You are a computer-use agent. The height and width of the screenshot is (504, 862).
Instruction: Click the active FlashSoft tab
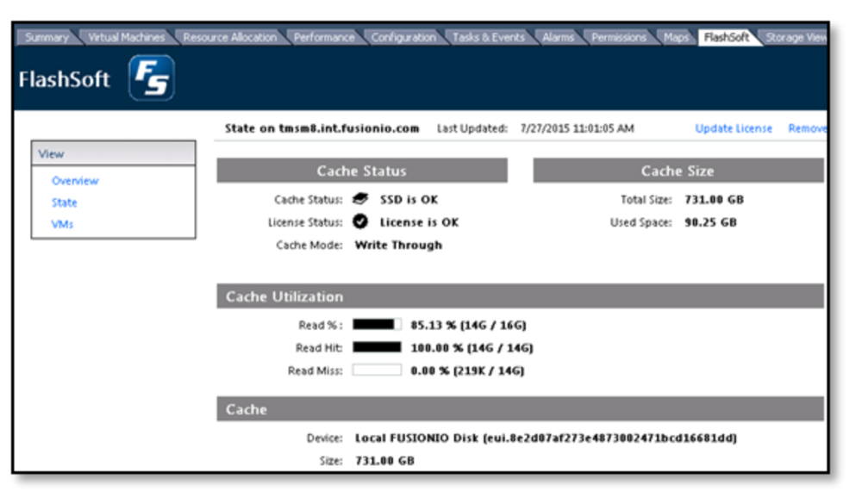pos(726,37)
